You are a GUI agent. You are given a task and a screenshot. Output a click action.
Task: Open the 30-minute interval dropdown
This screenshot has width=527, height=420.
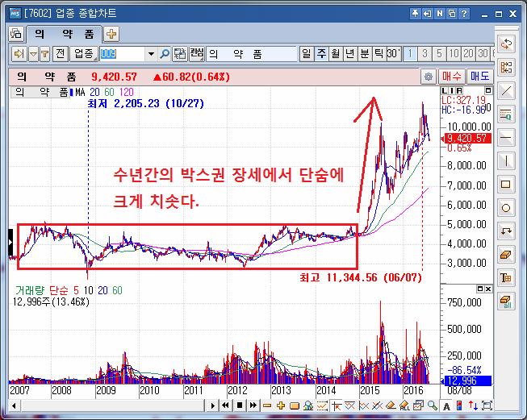tap(393, 54)
